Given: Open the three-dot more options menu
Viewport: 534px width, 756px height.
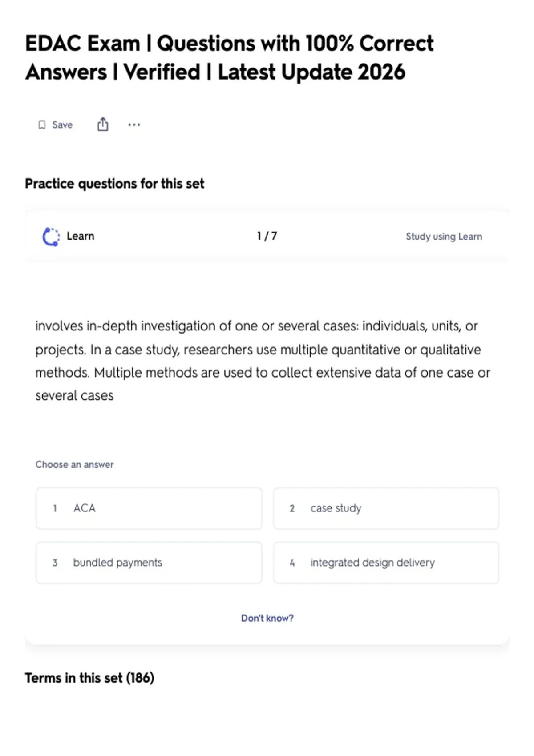Looking at the screenshot, I should tap(134, 125).
